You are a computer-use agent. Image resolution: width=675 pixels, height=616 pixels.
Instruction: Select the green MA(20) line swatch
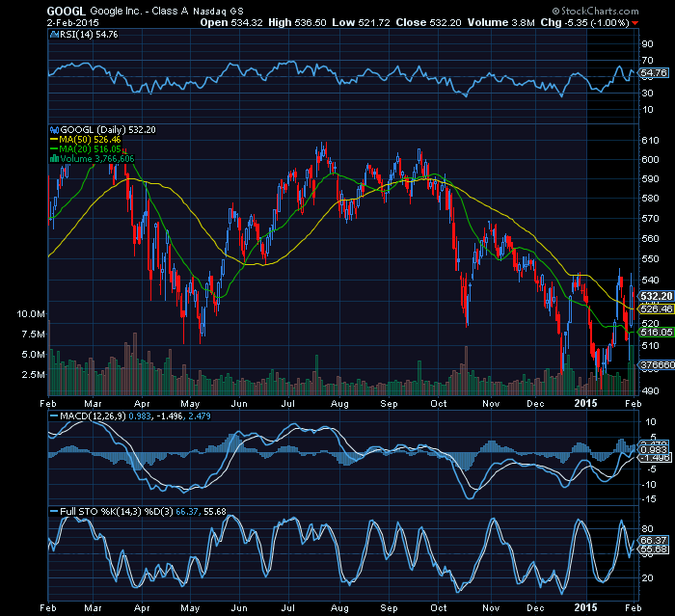point(54,149)
